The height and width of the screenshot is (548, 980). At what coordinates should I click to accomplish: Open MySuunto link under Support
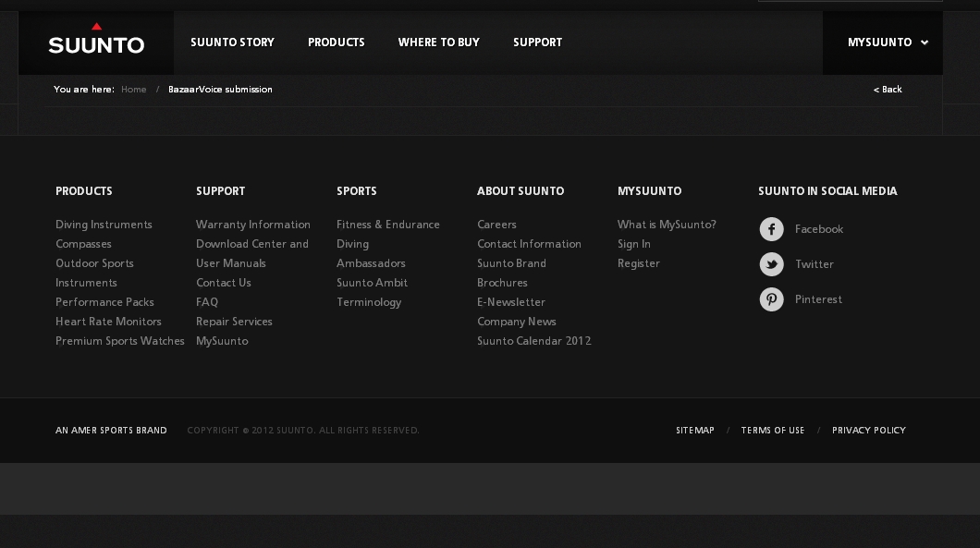point(222,341)
